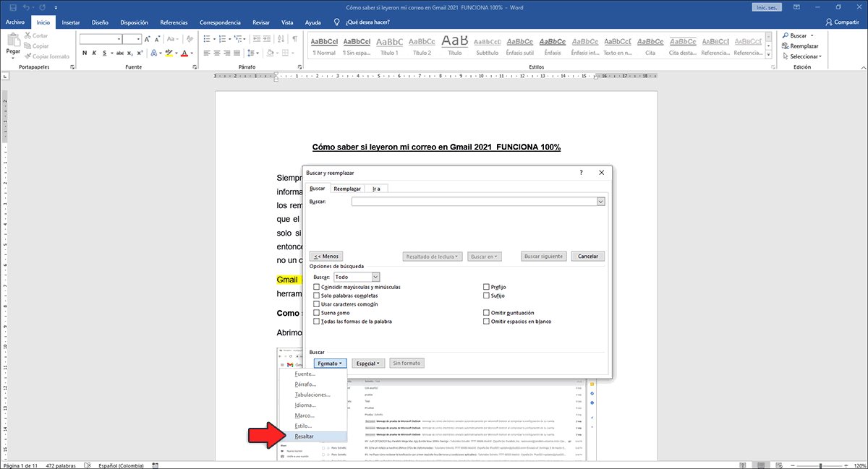Check Omitir espacios en blanco
The height and width of the screenshot is (469, 868).
coord(486,321)
